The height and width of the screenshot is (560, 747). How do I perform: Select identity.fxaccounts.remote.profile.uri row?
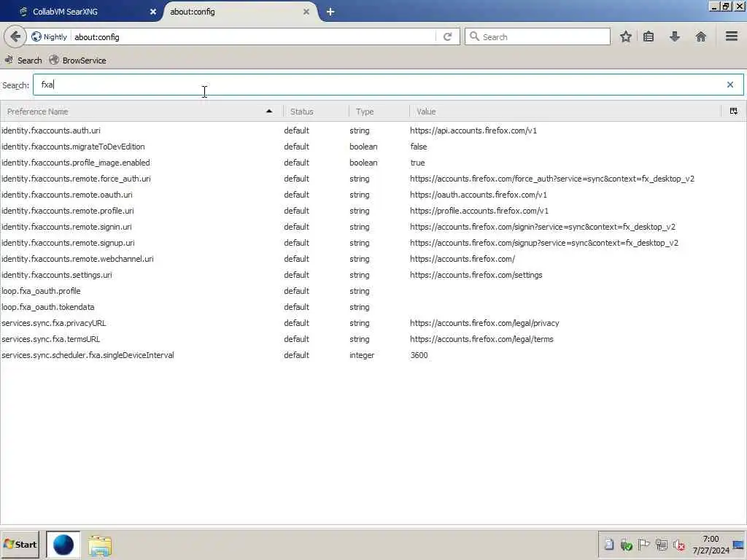[373, 211]
